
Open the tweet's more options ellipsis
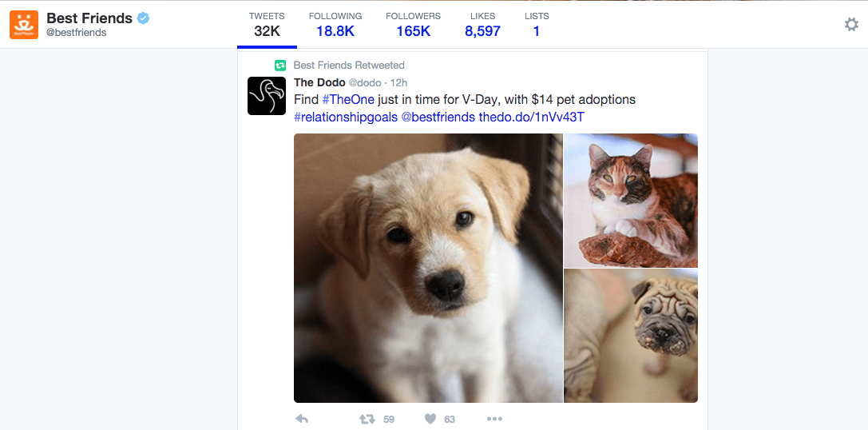tap(494, 419)
